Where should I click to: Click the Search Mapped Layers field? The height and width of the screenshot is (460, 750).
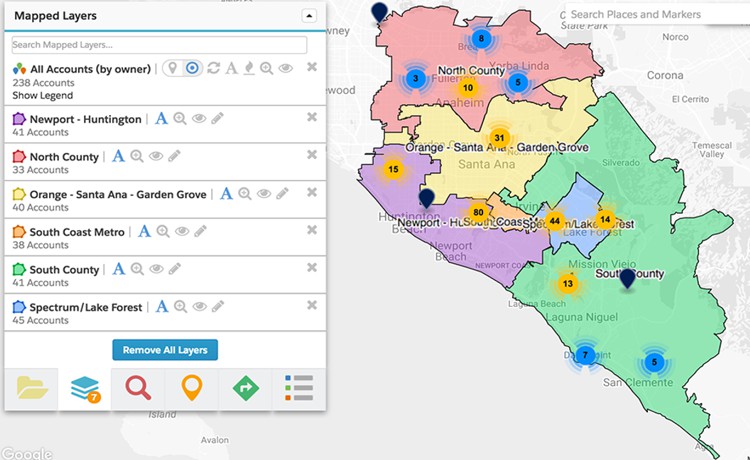(x=159, y=45)
